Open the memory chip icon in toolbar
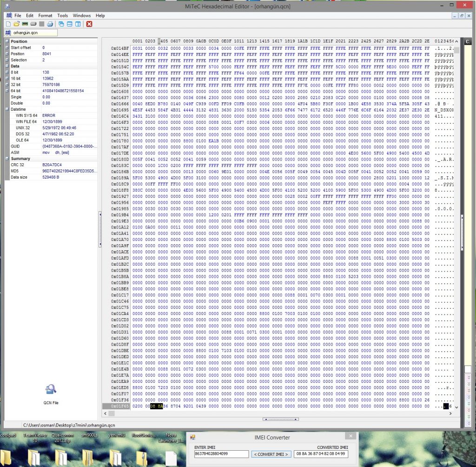The height and width of the screenshot is (467, 476). (25, 24)
